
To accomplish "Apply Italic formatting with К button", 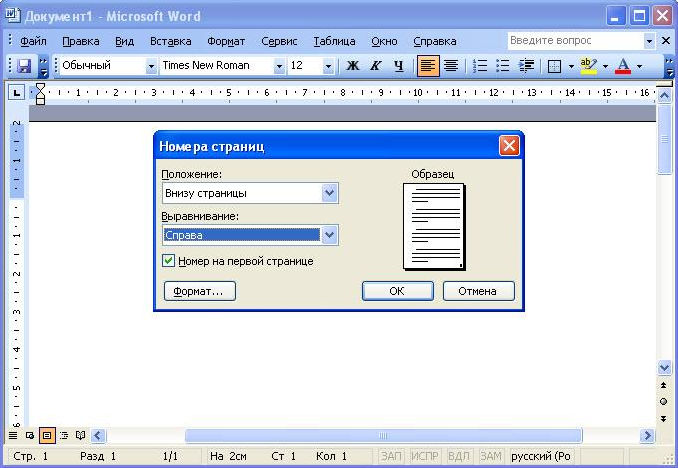I will click(375, 66).
